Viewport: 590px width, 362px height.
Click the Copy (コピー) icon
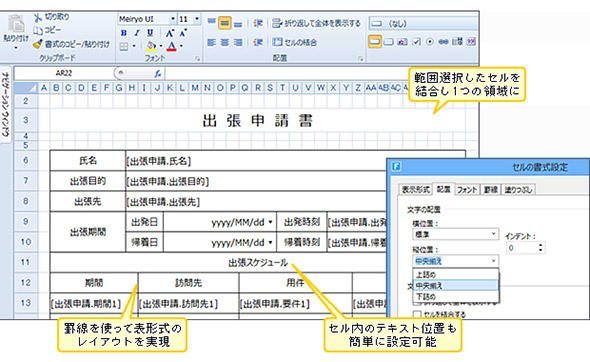point(38,30)
